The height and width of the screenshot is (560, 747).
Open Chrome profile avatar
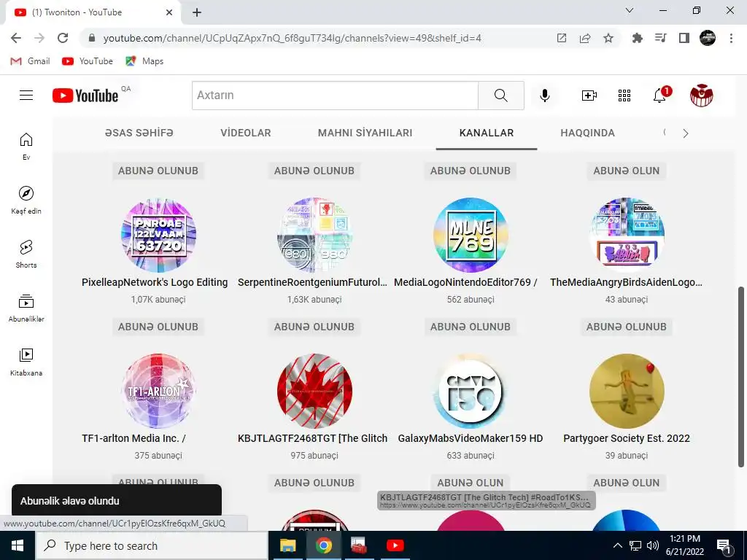tap(708, 38)
